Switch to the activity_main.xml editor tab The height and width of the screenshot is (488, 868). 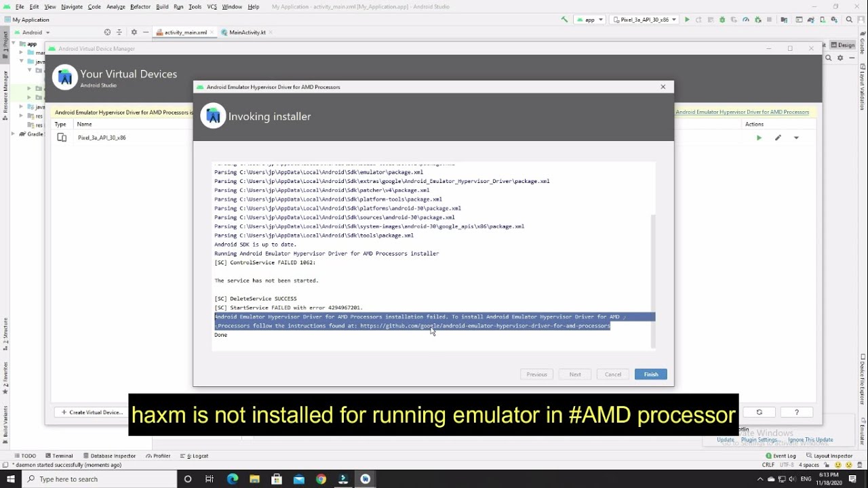[x=185, y=32]
